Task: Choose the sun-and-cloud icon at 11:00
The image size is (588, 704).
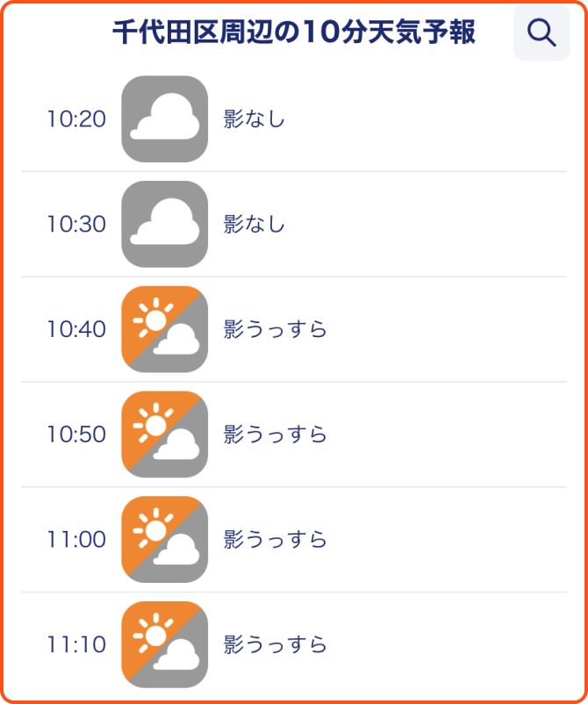Action: click(165, 539)
